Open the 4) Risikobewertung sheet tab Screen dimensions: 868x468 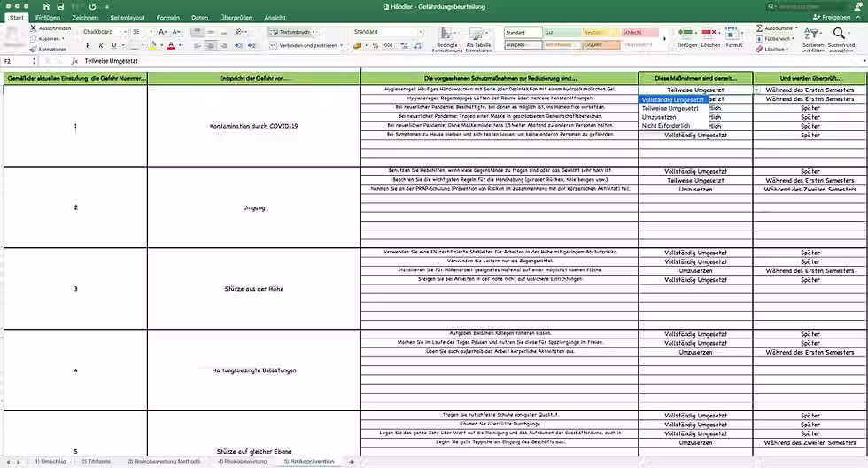point(242,462)
